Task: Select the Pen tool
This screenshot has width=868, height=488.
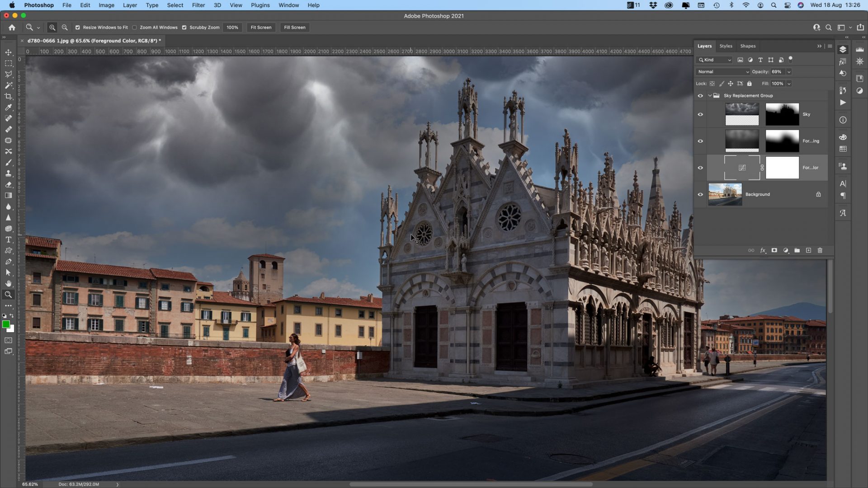Action: (8, 262)
